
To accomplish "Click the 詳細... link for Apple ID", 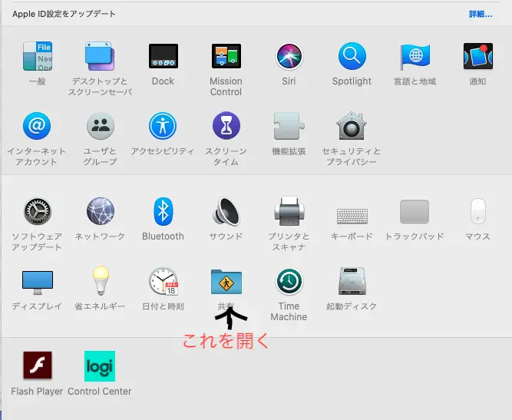I will click(x=481, y=14).
